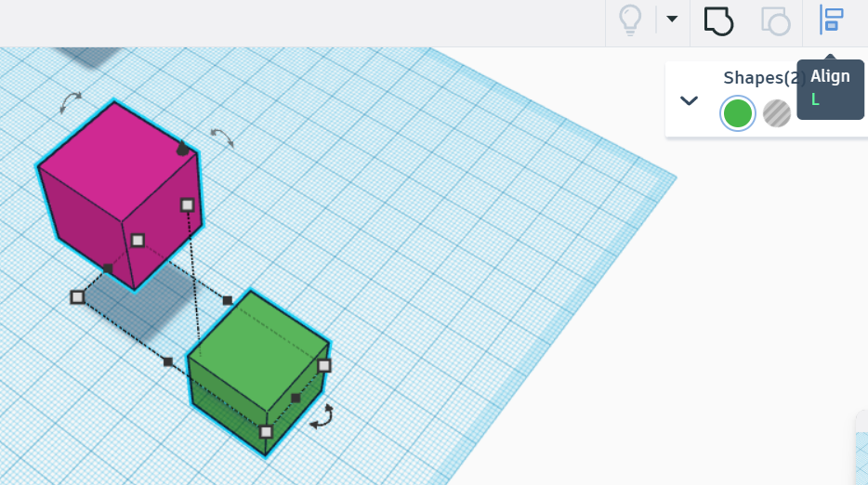Click the Ungroup shapes icon

(x=776, y=21)
